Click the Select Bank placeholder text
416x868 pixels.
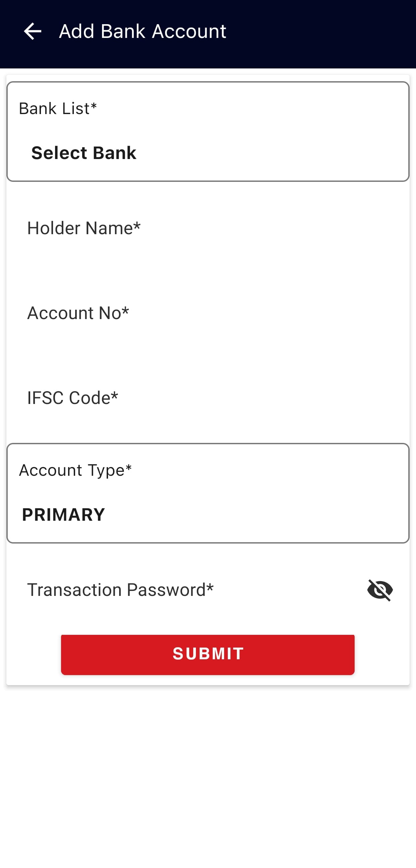coord(84,153)
